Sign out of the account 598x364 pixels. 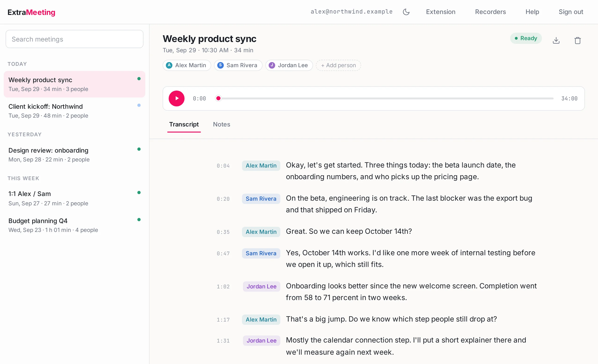(x=571, y=12)
